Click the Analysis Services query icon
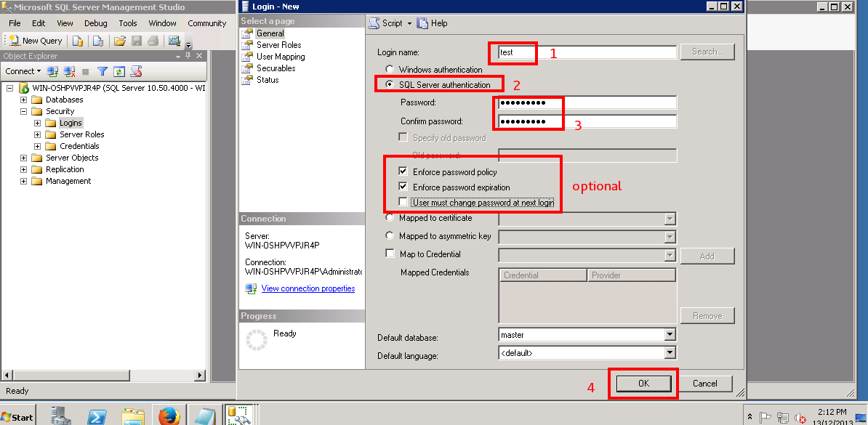This screenshot has height=425, width=868. 98,41
